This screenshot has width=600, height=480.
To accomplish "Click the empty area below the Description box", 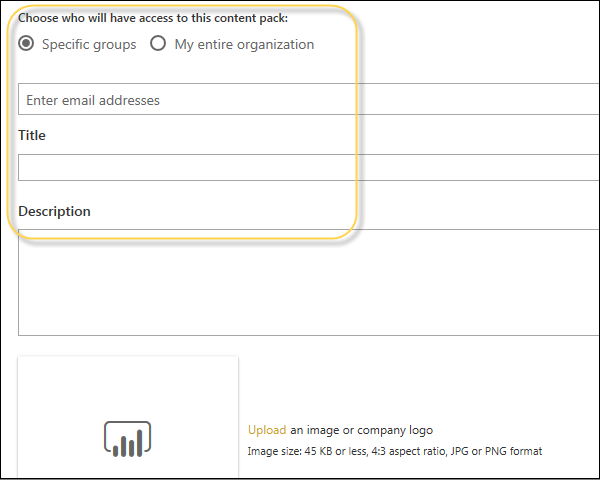I will click(x=400, y=350).
